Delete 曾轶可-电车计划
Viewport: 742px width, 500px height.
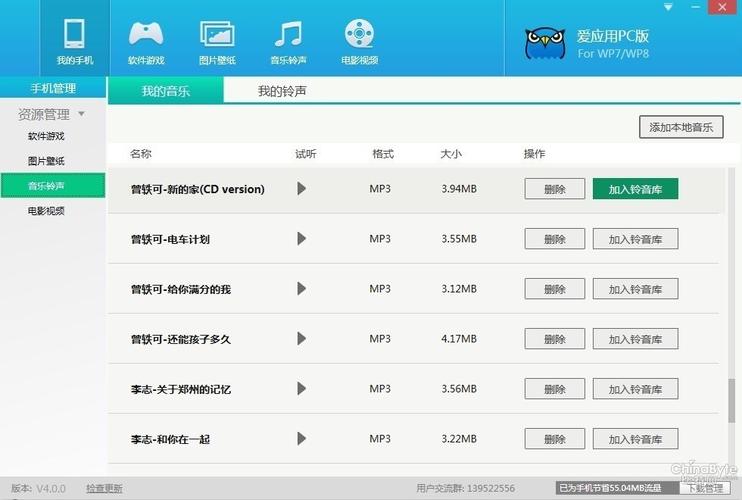[555, 239]
